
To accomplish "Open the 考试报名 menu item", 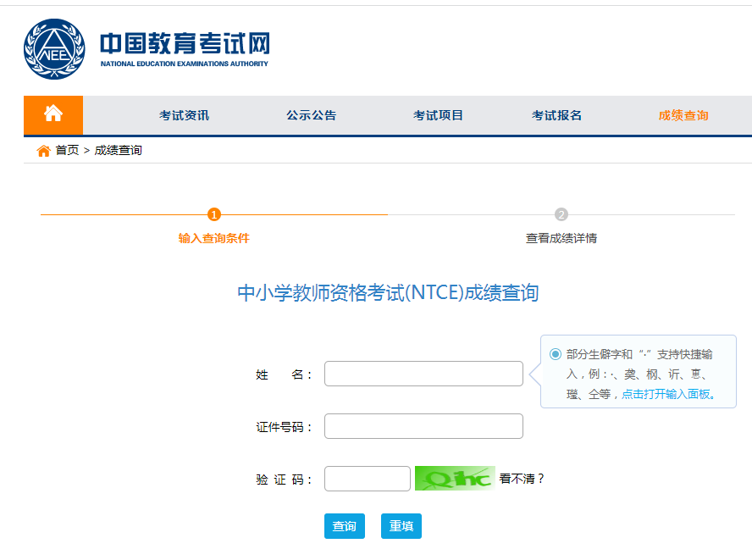I will coord(556,115).
